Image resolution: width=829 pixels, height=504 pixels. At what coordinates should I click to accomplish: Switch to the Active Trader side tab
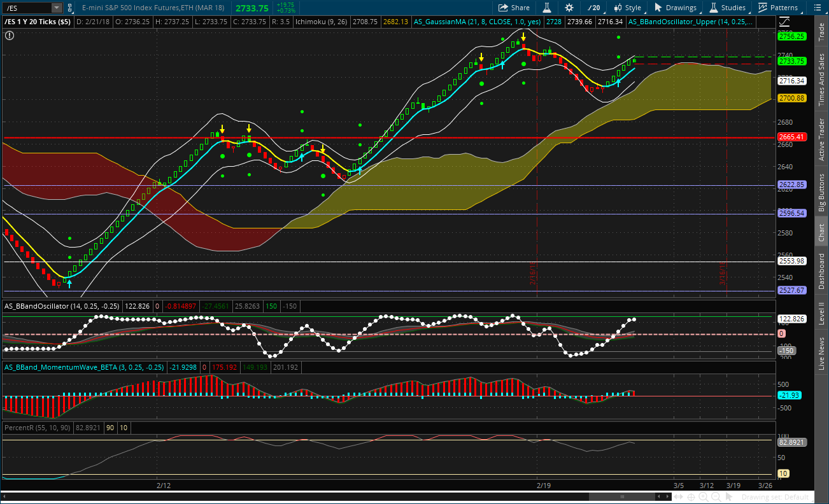(x=821, y=140)
